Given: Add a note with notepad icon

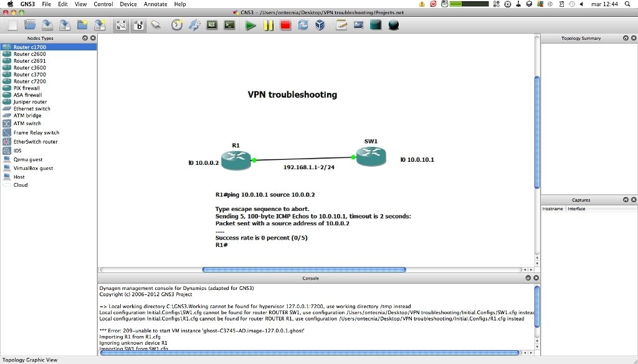Looking at the screenshot, I should click(x=341, y=25).
